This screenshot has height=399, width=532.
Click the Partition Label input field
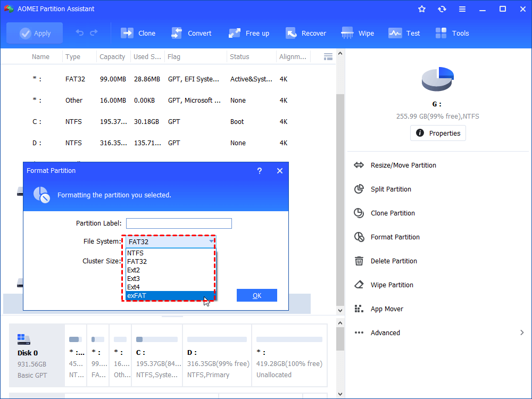pyautogui.click(x=179, y=223)
